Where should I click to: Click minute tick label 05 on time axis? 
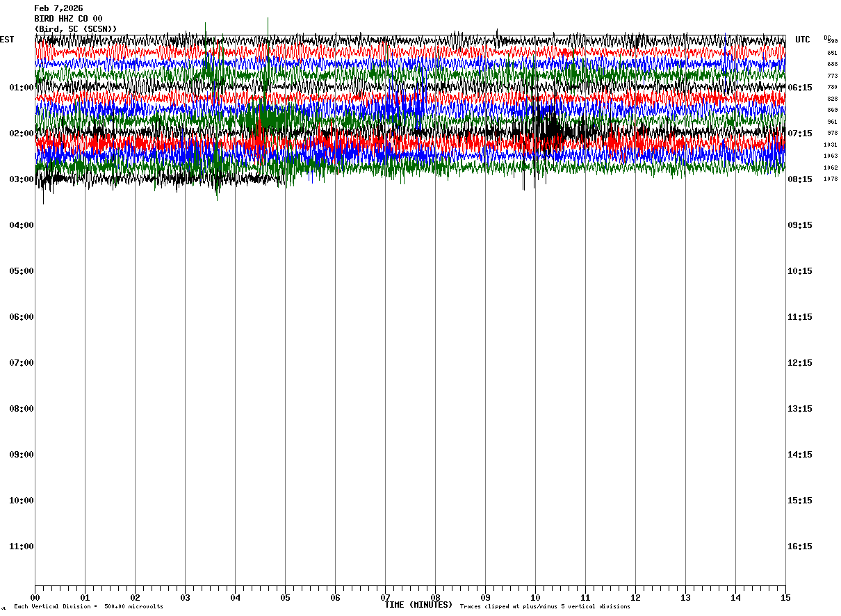285,598
